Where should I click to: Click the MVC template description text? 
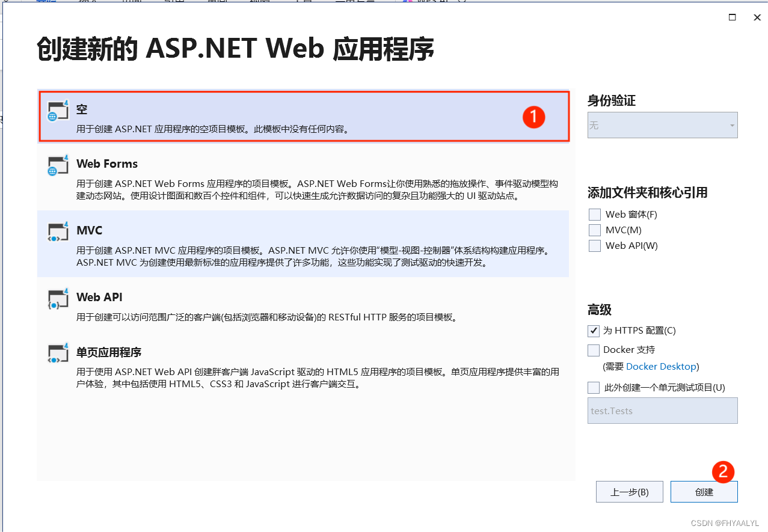click(313, 257)
